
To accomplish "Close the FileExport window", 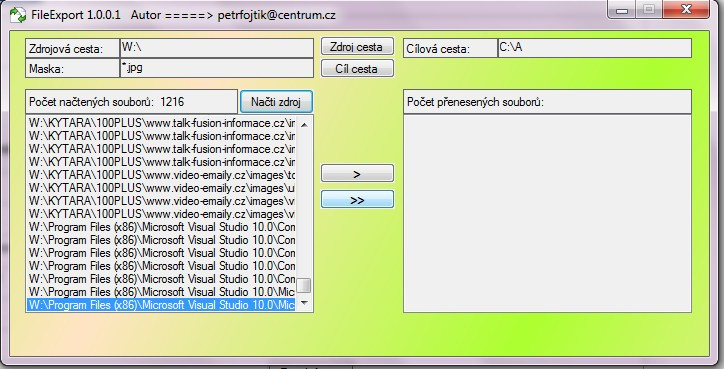I will click(686, 10).
